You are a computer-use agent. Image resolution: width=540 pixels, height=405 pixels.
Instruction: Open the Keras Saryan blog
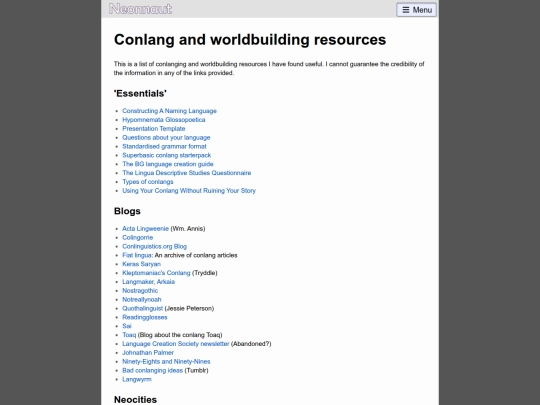coord(141,264)
